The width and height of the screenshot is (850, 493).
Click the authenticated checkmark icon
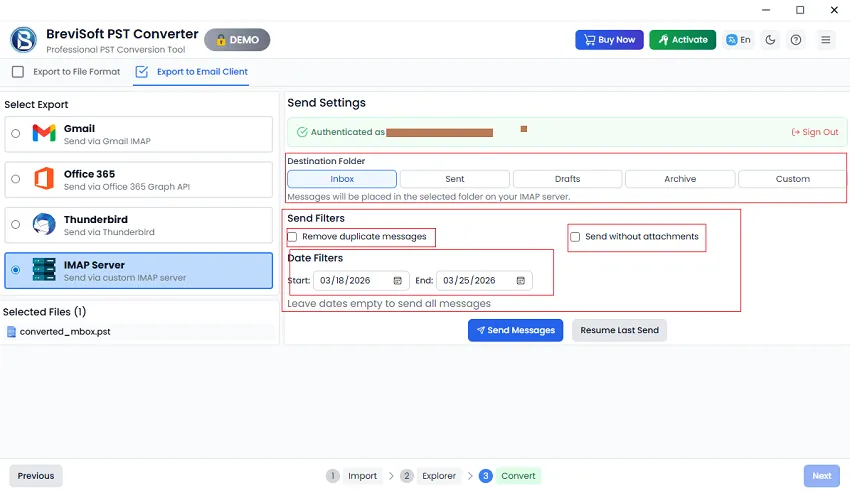click(302, 132)
